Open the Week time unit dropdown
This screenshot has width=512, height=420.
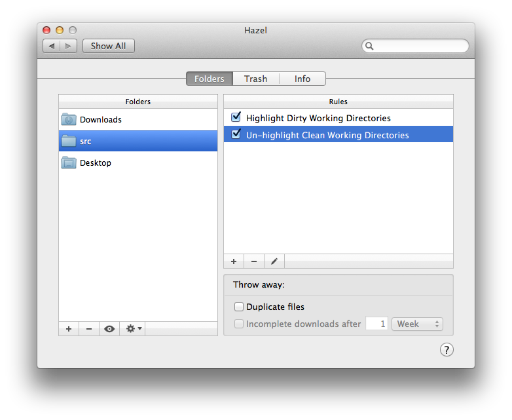click(417, 324)
